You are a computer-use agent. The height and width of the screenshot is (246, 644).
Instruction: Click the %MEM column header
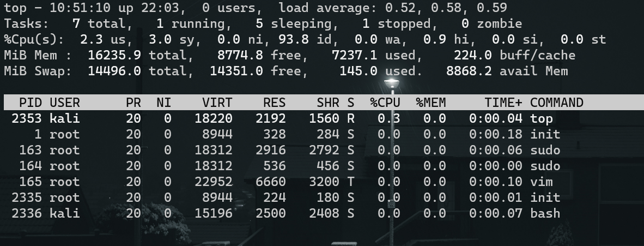[x=431, y=103]
